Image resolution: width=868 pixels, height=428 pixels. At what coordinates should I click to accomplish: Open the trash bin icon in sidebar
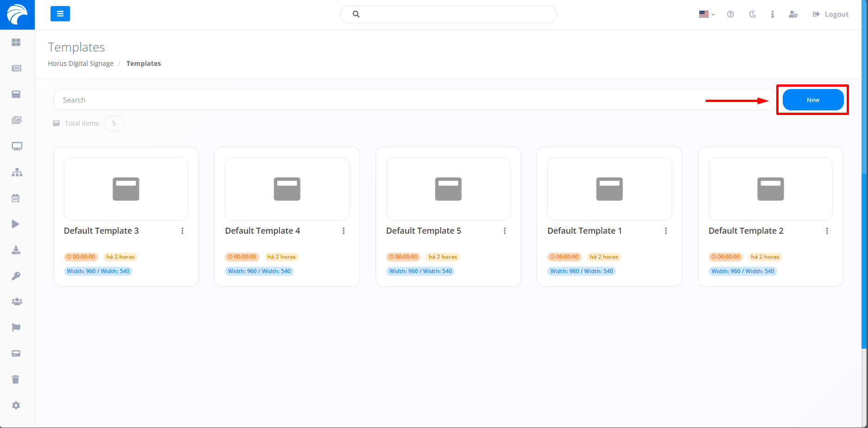16,380
